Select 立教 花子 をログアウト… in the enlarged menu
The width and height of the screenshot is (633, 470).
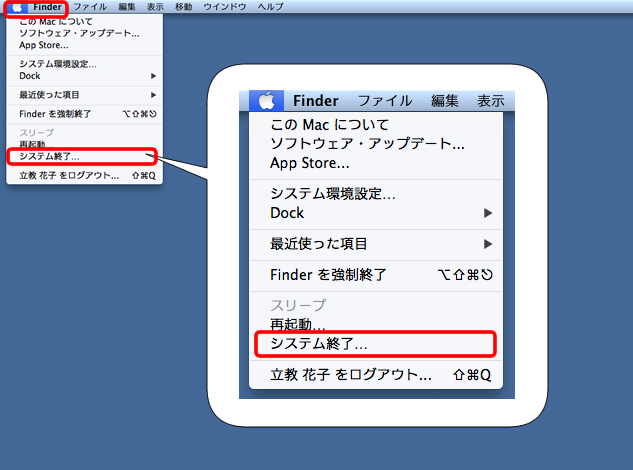376,375
